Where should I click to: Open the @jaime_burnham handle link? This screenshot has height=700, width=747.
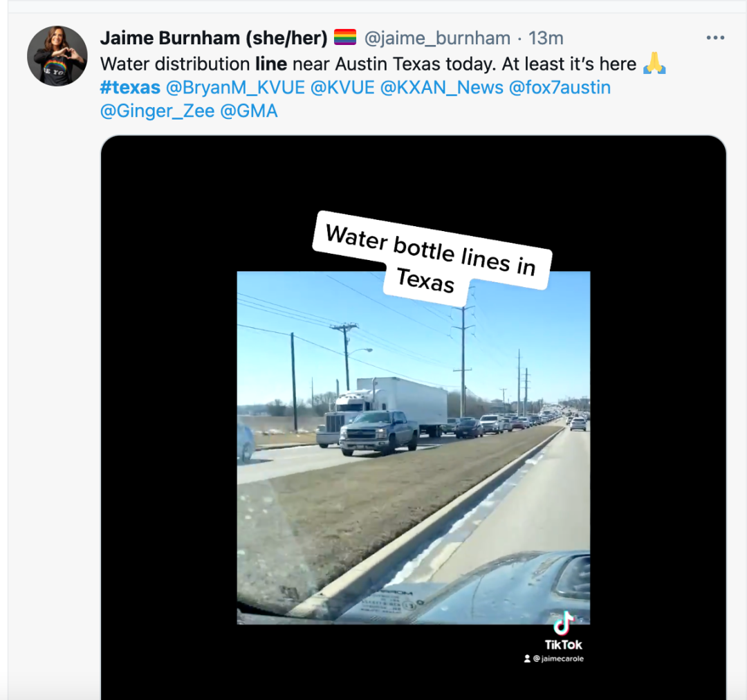coord(437,38)
